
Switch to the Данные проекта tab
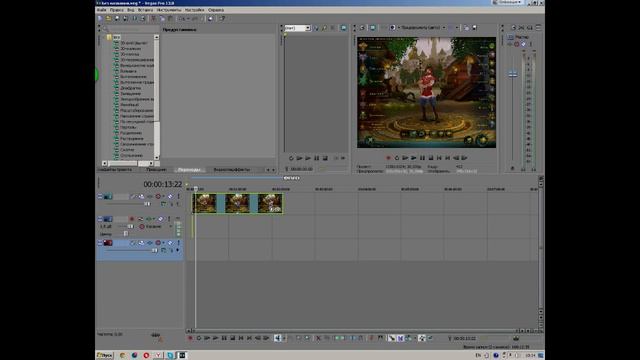pyautogui.click(x=114, y=169)
